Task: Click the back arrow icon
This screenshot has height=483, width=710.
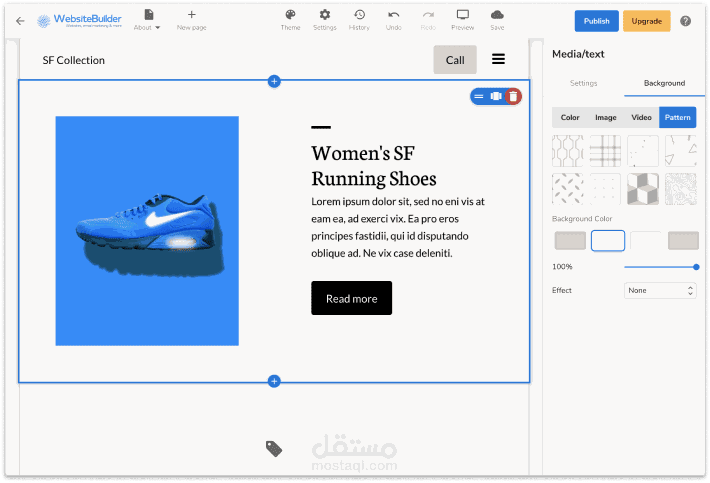Action: [20, 21]
